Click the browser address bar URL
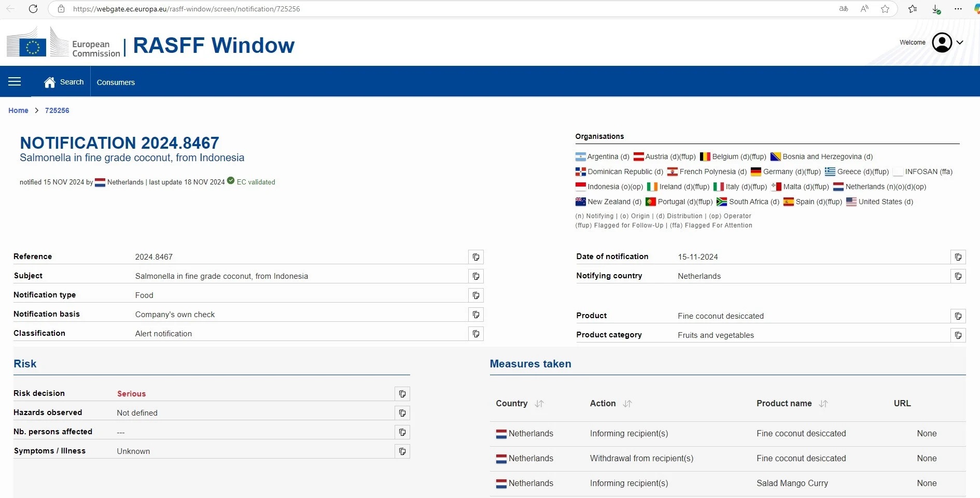 coord(187,9)
